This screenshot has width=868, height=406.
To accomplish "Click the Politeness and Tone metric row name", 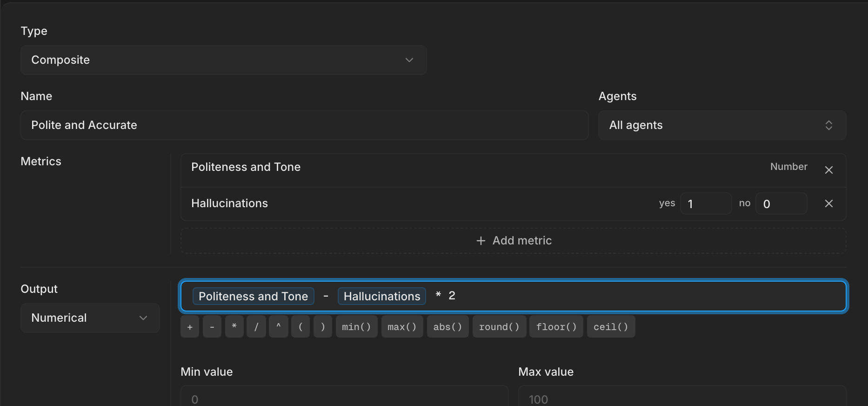I will 246,167.
